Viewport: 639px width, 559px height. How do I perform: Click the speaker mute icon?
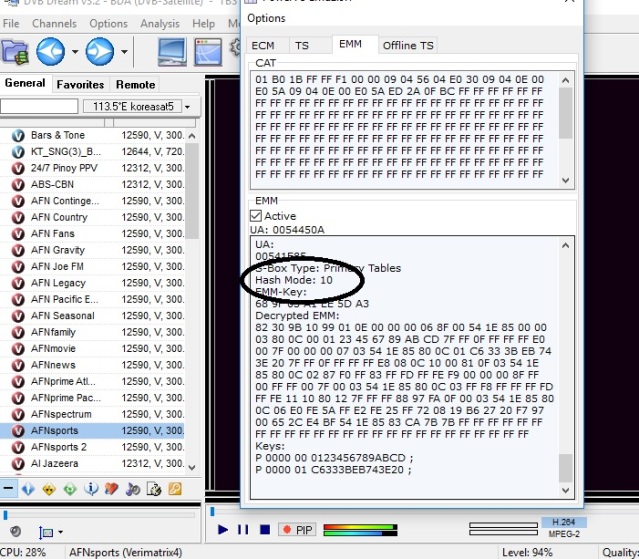[x=15, y=531]
